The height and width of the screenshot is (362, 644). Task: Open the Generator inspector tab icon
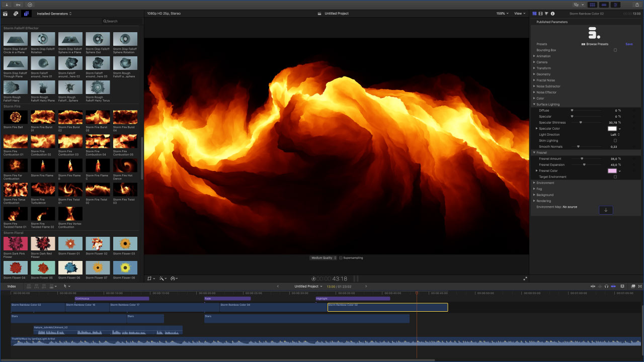pyautogui.click(x=534, y=14)
